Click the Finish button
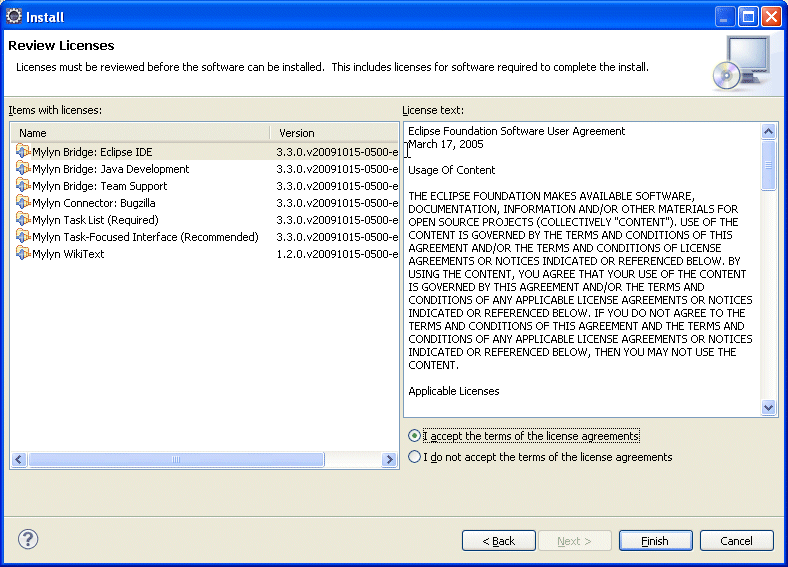788x567 pixels. click(x=655, y=541)
